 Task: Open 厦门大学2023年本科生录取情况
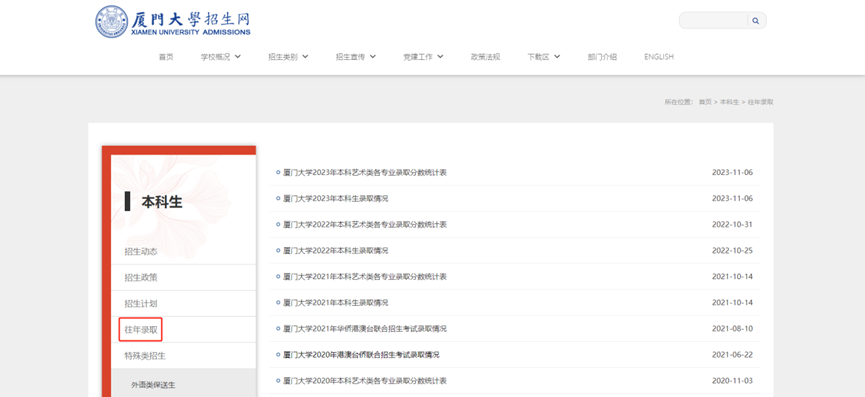(x=335, y=198)
